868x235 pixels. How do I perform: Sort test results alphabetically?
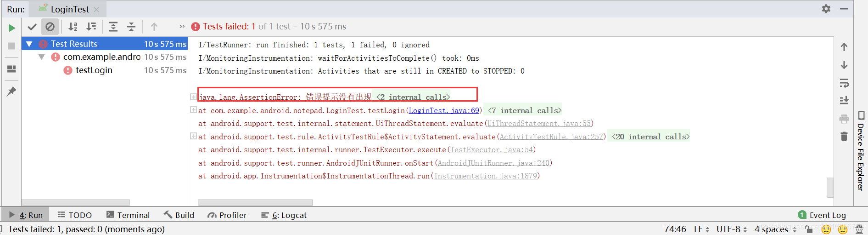pos(73,27)
